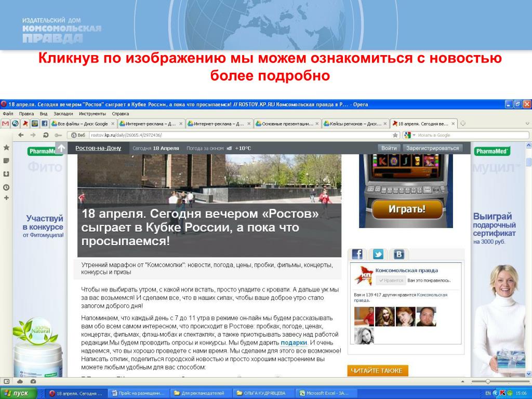Open the Инструменты menu
Screen dimensions: 532x399
point(92,114)
